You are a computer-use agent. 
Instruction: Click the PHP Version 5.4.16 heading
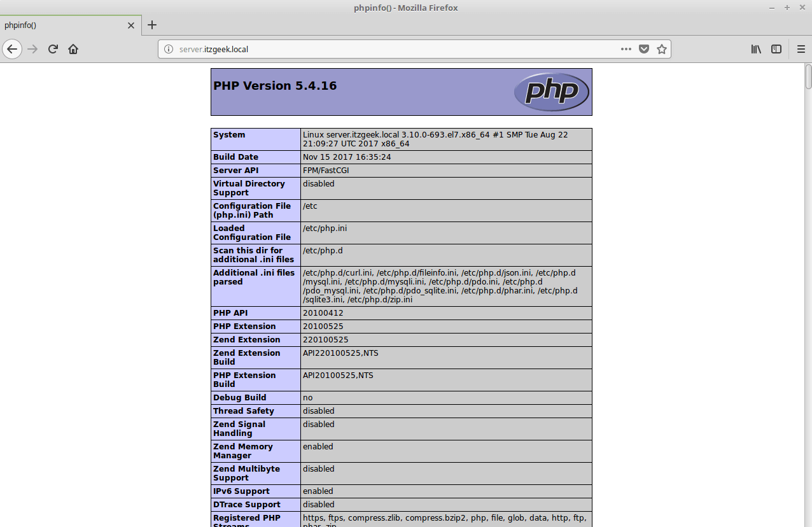click(275, 86)
